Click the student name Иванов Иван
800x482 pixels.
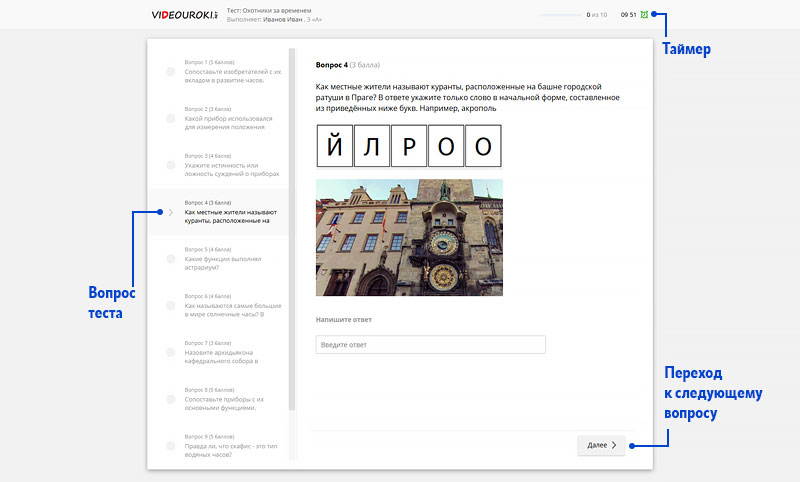tap(283, 19)
